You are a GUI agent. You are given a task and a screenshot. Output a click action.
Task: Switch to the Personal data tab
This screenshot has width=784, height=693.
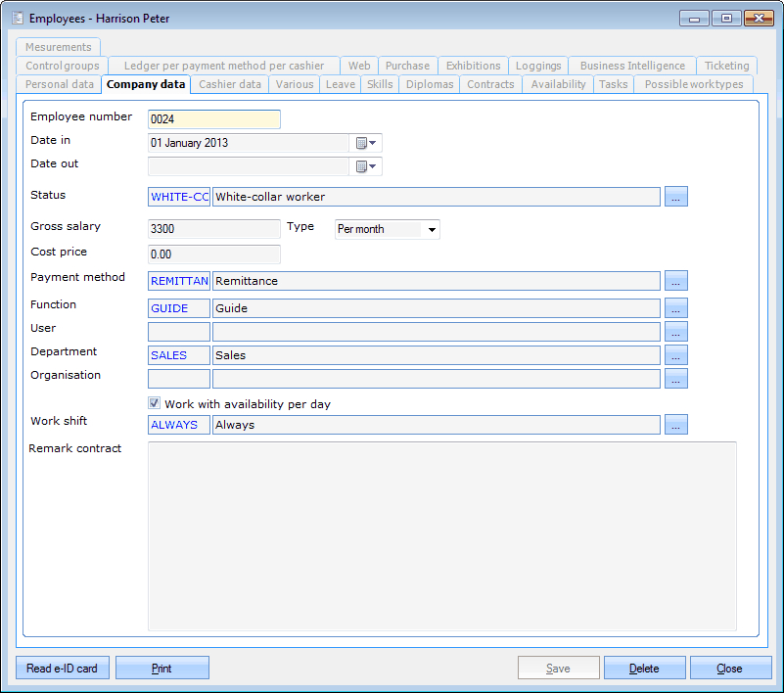point(60,84)
